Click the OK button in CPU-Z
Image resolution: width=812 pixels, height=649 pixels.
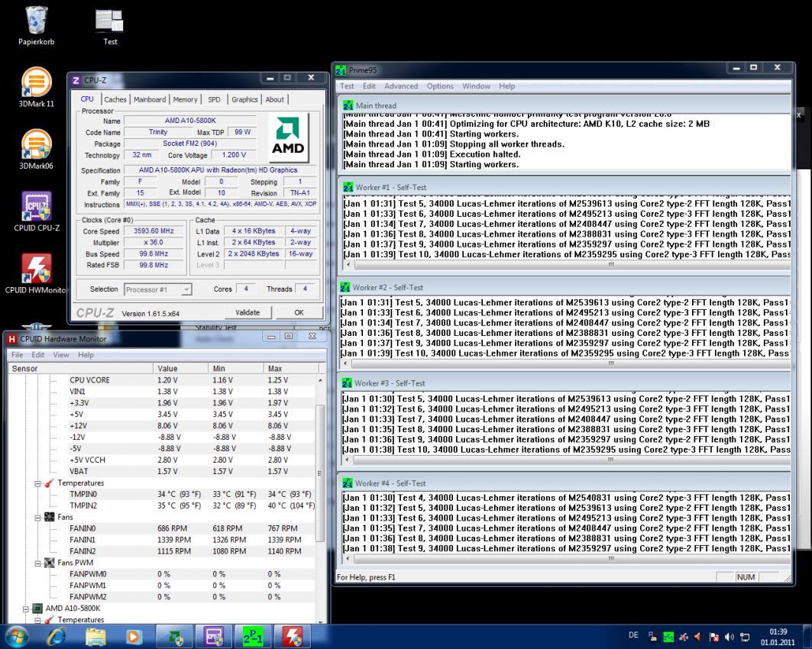tap(299, 312)
